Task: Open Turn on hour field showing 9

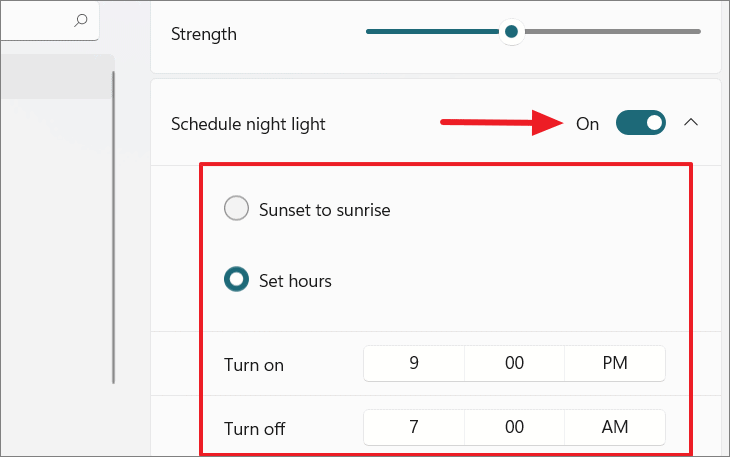Action: click(x=414, y=363)
